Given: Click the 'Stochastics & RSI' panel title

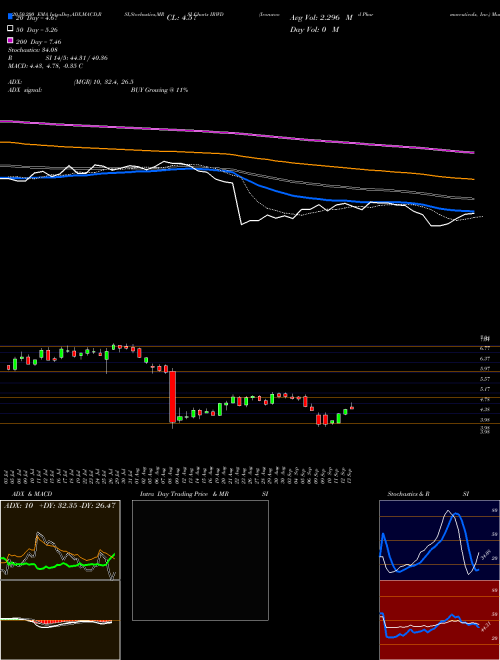Looking at the screenshot, I should pyautogui.click(x=428, y=494).
